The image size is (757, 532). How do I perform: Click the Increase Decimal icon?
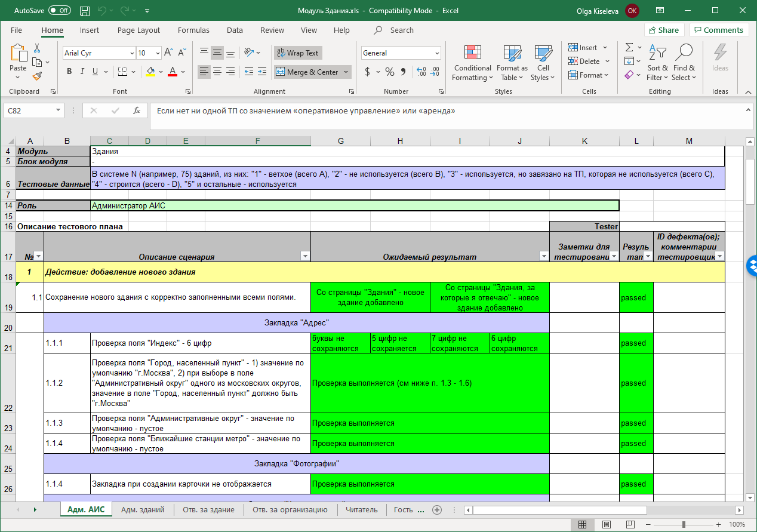(421, 72)
